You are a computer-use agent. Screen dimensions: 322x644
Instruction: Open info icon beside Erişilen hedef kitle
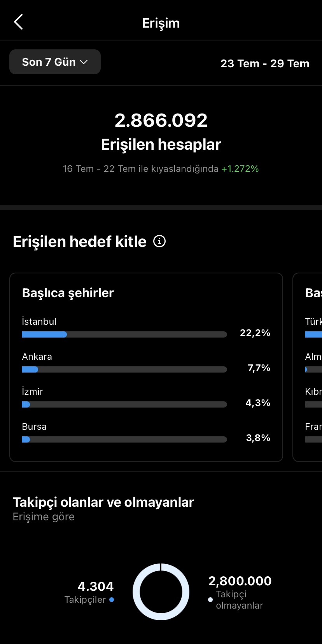(x=159, y=241)
